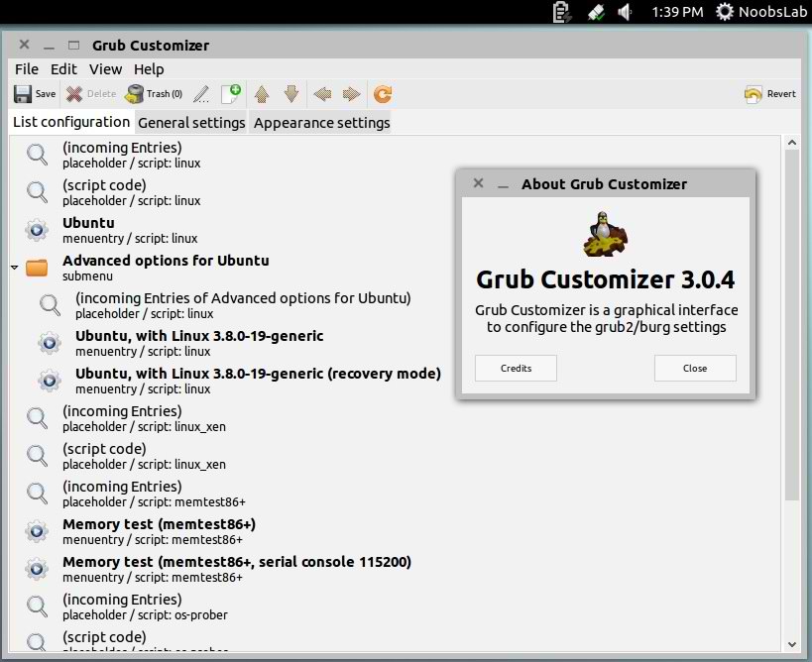The image size is (812, 662).
Task: Open the Help menu
Action: (x=149, y=69)
